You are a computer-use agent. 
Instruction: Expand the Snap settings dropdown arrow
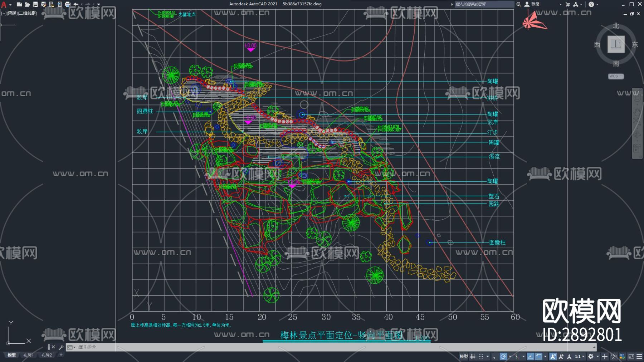pos(488,356)
